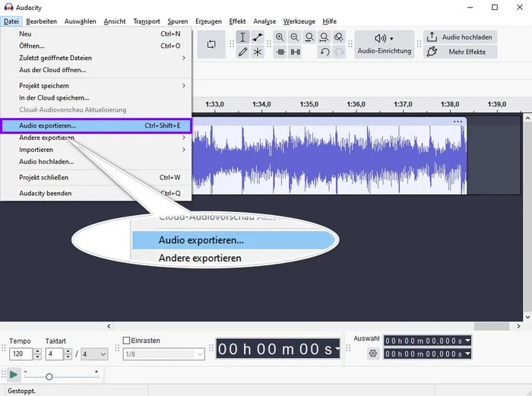532x396 pixels.
Task: Click the Redo arrow icon
Action: [339, 52]
